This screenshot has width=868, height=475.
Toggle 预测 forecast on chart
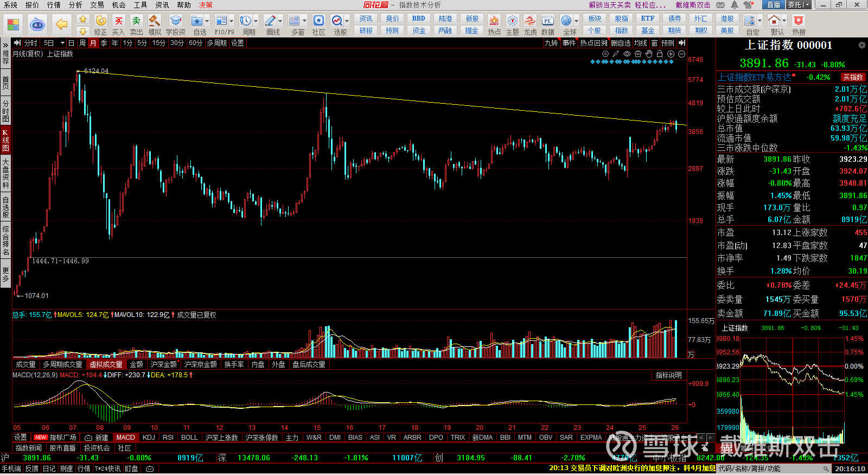tap(668, 43)
